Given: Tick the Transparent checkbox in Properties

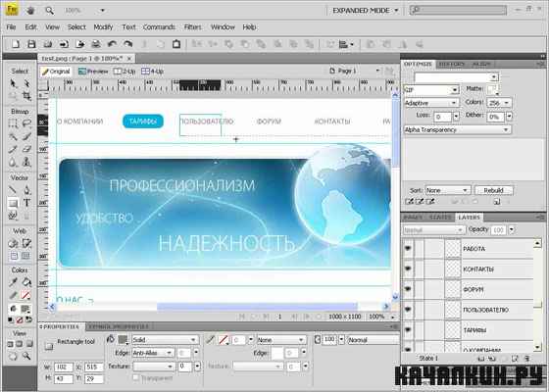Looking at the screenshot, I should pyautogui.click(x=136, y=377).
